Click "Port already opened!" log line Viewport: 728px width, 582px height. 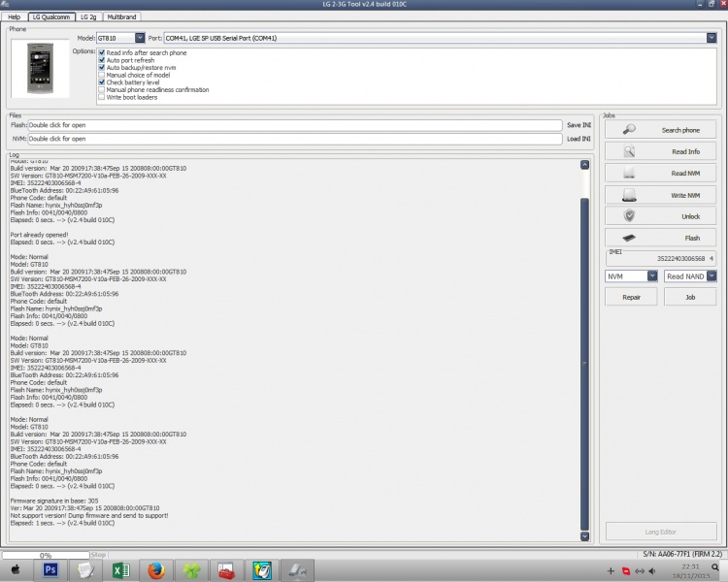[40, 235]
